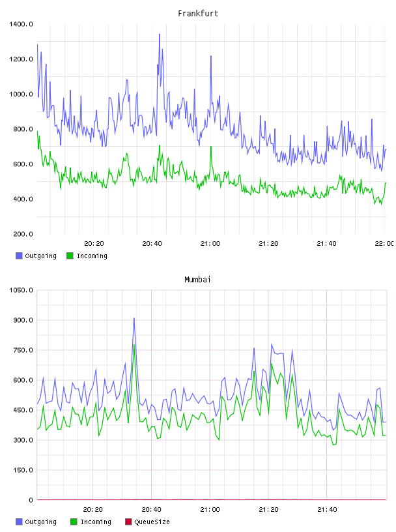The image size is (396, 532).
Task: Click the 200.0 y-axis value on Frankfurt chart
Action: click(23, 234)
